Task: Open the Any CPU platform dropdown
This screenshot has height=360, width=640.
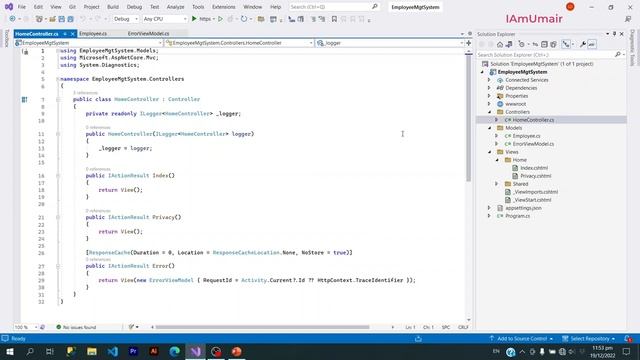Action: [164, 19]
